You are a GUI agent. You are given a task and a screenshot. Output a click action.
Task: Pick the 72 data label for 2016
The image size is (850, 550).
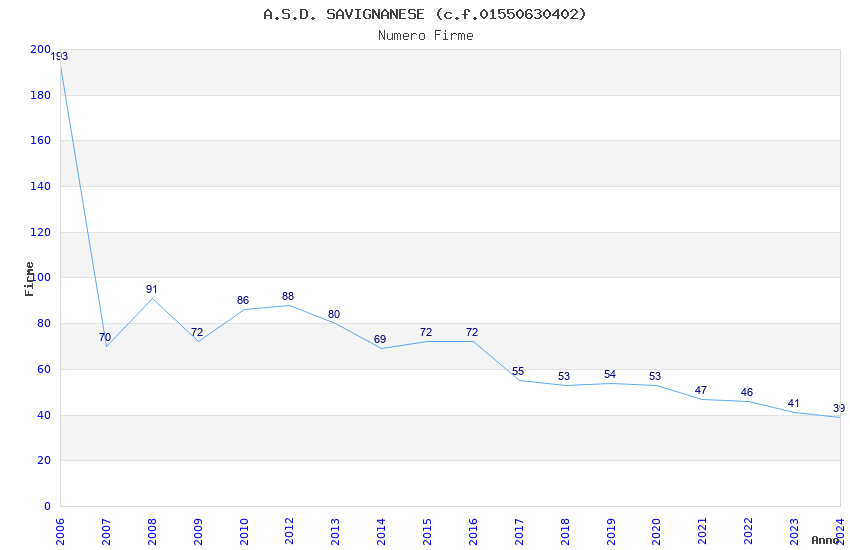click(x=472, y=332)
